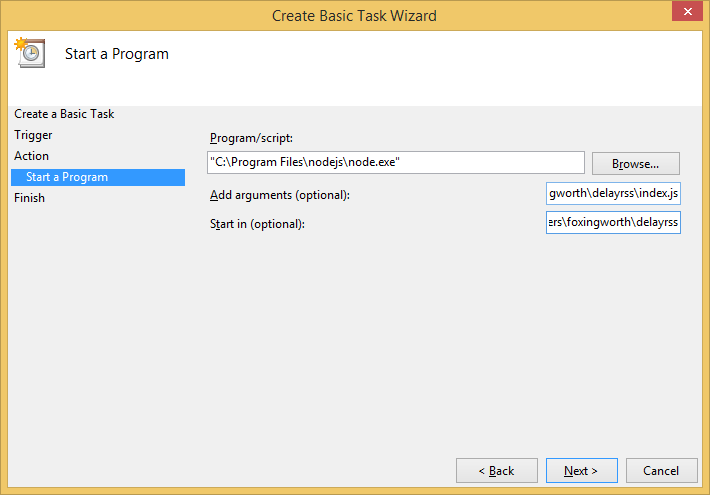710x495 pixels.
Task: Select the Action step in sidebar
Action: pyautogui.click(x=31, y=156)
